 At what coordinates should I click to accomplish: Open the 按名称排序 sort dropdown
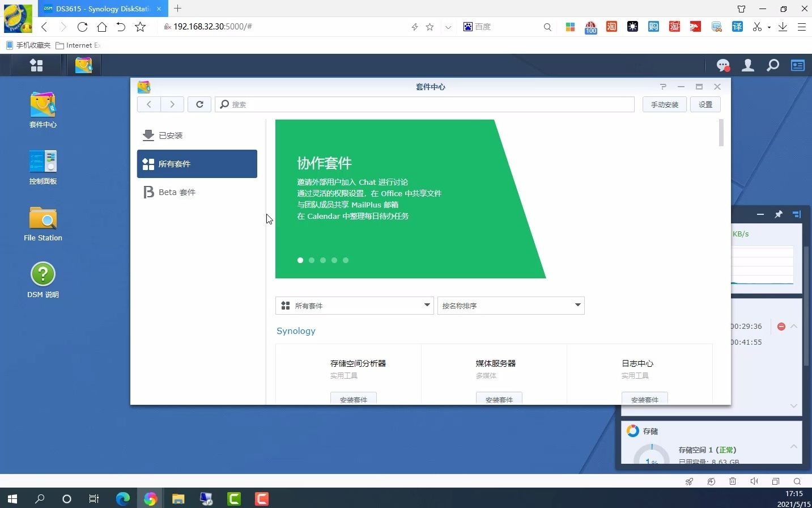(511, 306)
